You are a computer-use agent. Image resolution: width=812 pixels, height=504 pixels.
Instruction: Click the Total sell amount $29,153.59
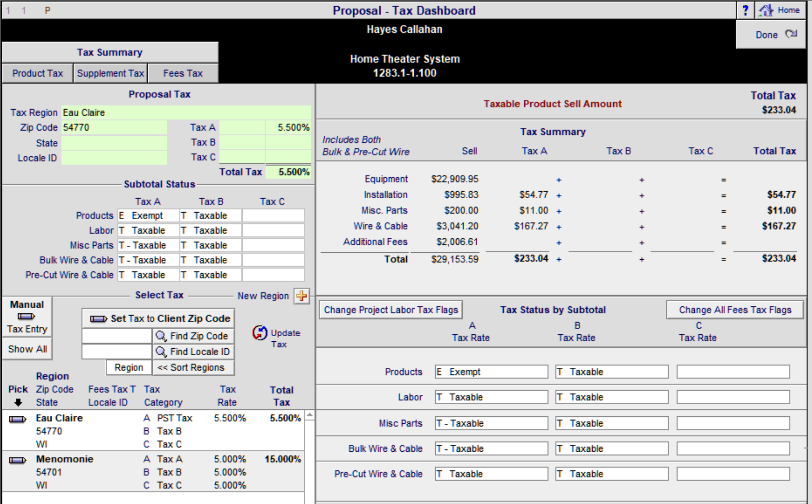[455, 259]
